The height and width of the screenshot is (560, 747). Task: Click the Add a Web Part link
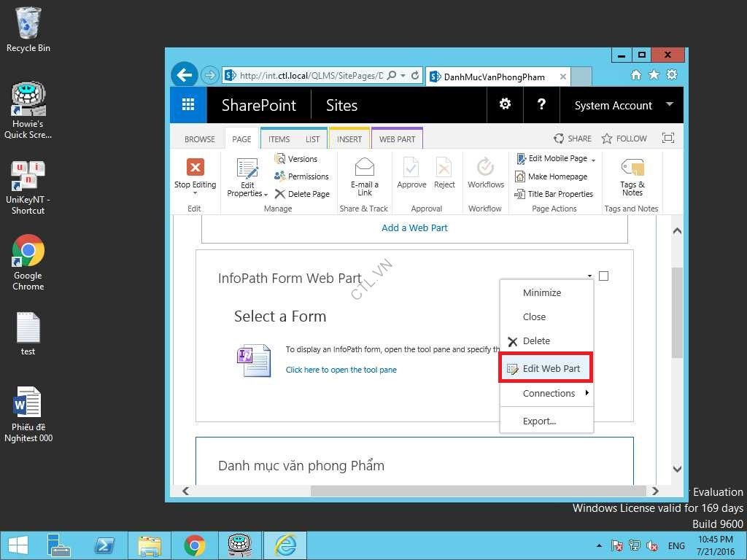point(414,227)
